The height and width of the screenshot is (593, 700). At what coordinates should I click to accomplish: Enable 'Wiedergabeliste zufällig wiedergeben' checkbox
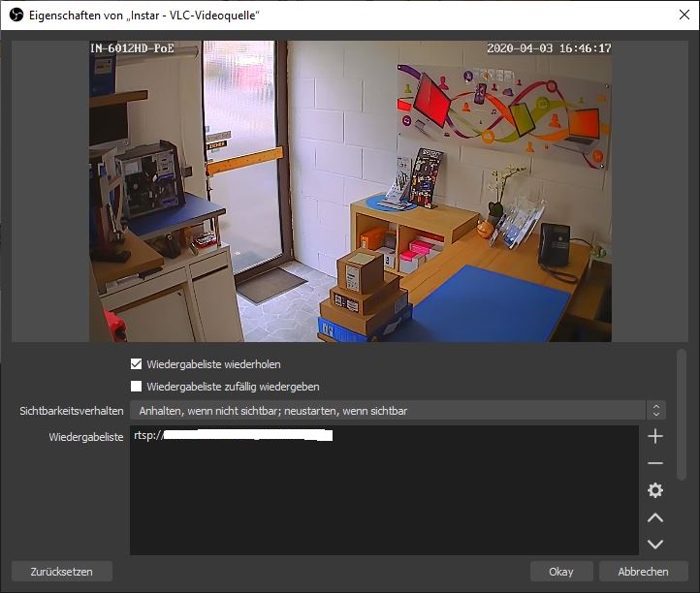point(137,387)
